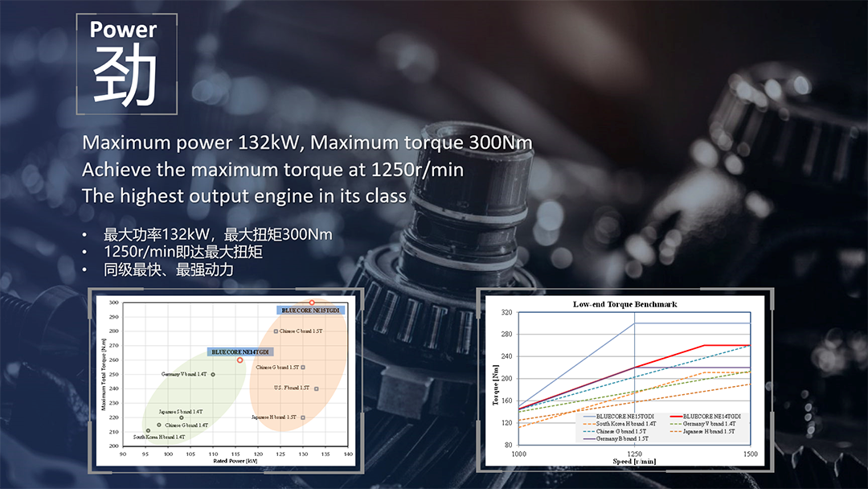Screen dimensions: 868x489
Task: Click the red BLUECORE NE15TGDI data point marker
Action: pos(313,302)
